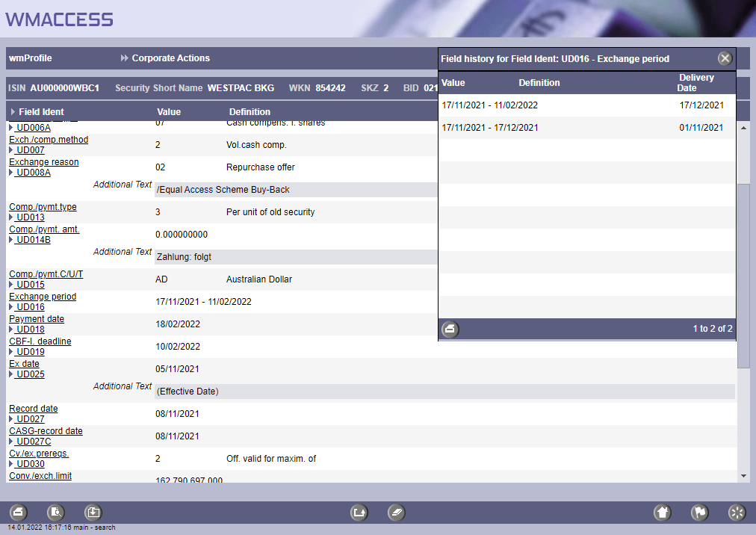756x535 pixels.
Task: Open the Corporate Actions menu
Action: [170, 58]
